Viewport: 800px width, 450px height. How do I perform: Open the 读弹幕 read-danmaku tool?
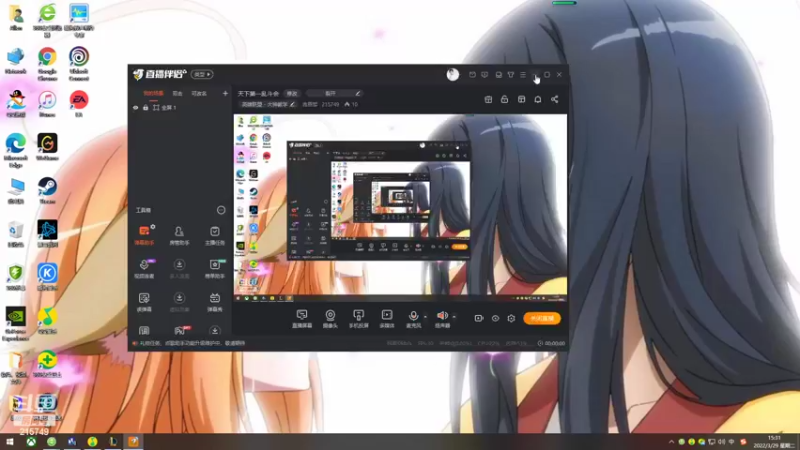coord(144,302)
